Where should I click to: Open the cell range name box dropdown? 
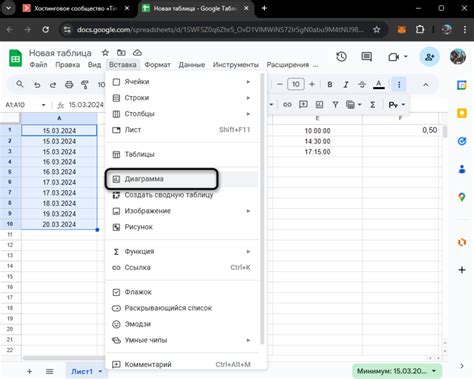43,105
